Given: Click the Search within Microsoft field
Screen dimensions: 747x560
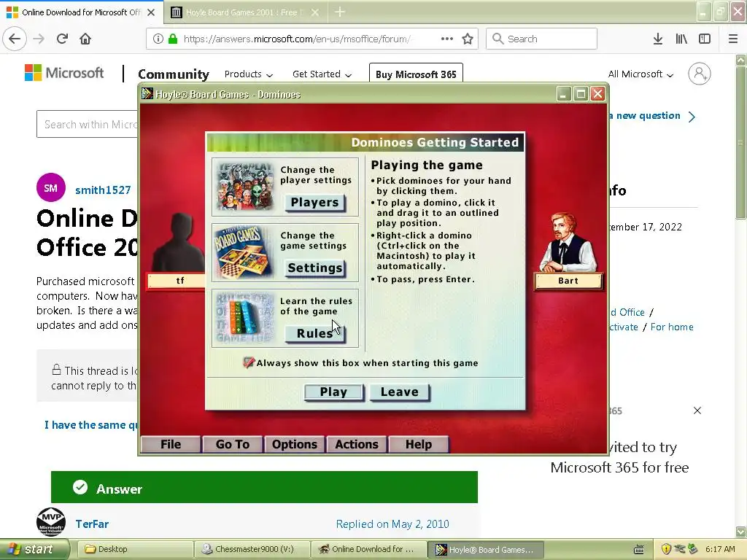Looking at the screenshot, I should pyautogui.click(x=88, y=124).
